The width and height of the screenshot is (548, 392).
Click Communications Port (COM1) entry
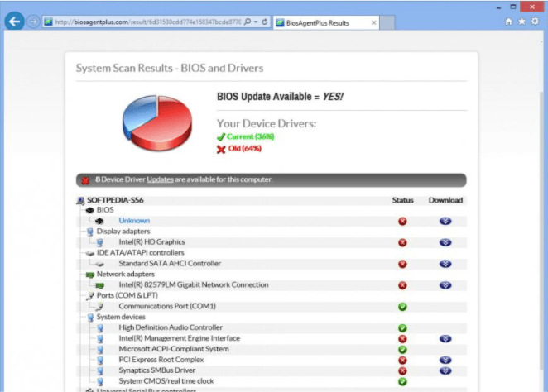(167, 306)
